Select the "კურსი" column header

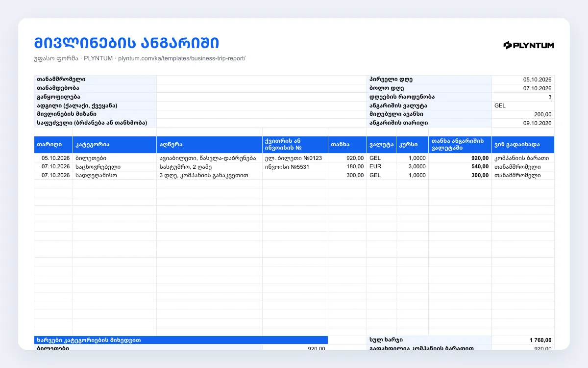412,145
